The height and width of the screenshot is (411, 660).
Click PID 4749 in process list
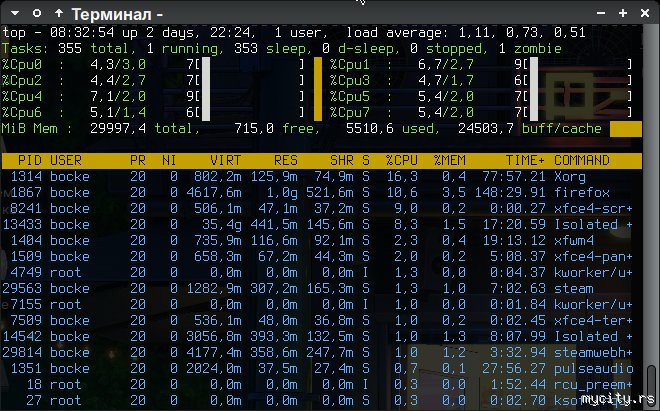point(26,273)
